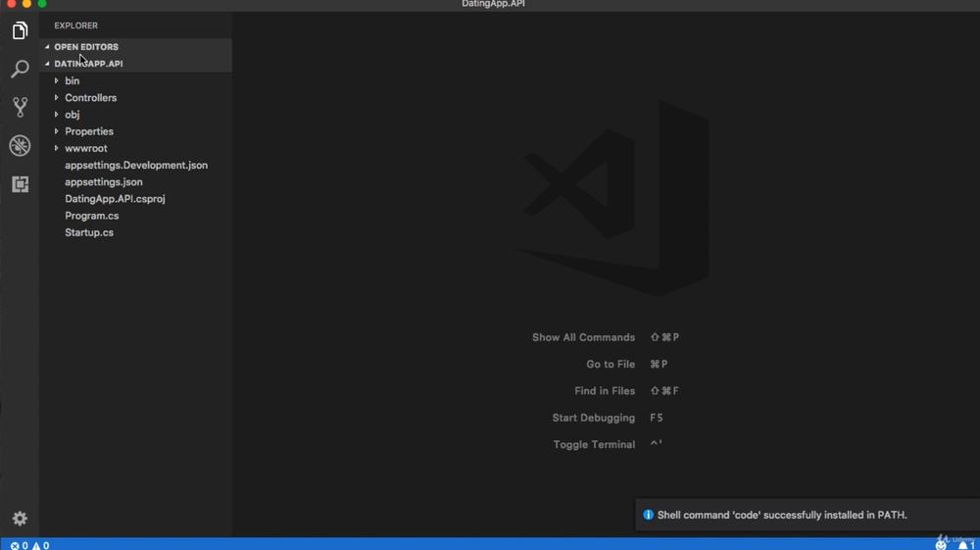Image resolution: width=980 pixels, height=550 pixels.
Task: Click the Go to File hint
Action: [x=610, y=365]
